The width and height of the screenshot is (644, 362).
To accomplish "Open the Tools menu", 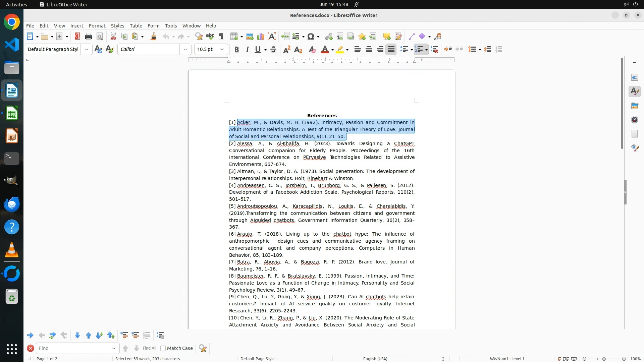I will [171, 26].
